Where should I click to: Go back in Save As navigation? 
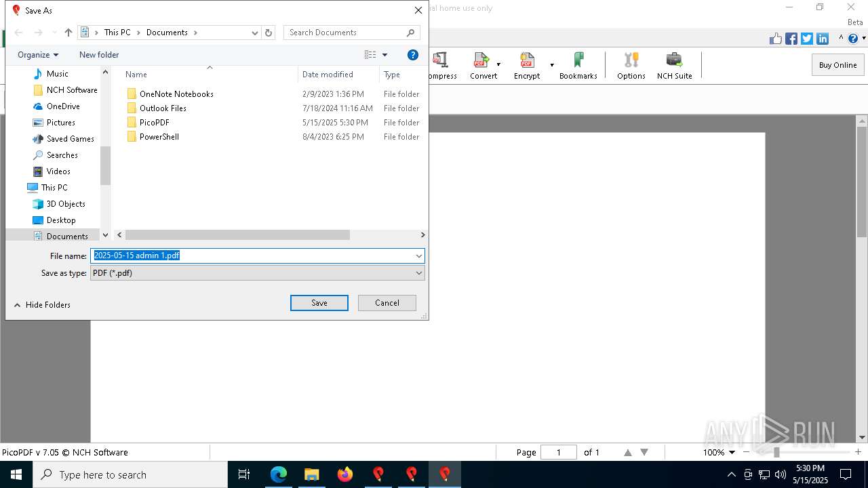(x=19, y=33)
